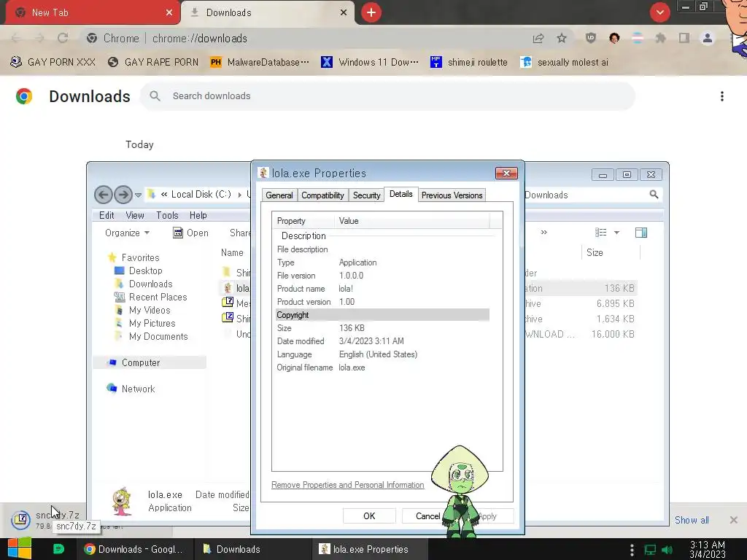Open the Explorer View menu

[x=135, y=215]
